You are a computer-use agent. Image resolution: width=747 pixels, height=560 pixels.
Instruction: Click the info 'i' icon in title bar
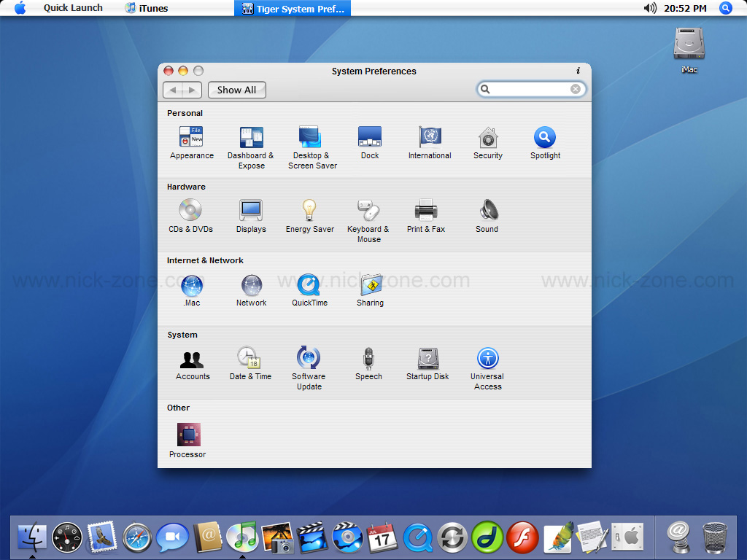pyautogui.click(x=578, y=71)
